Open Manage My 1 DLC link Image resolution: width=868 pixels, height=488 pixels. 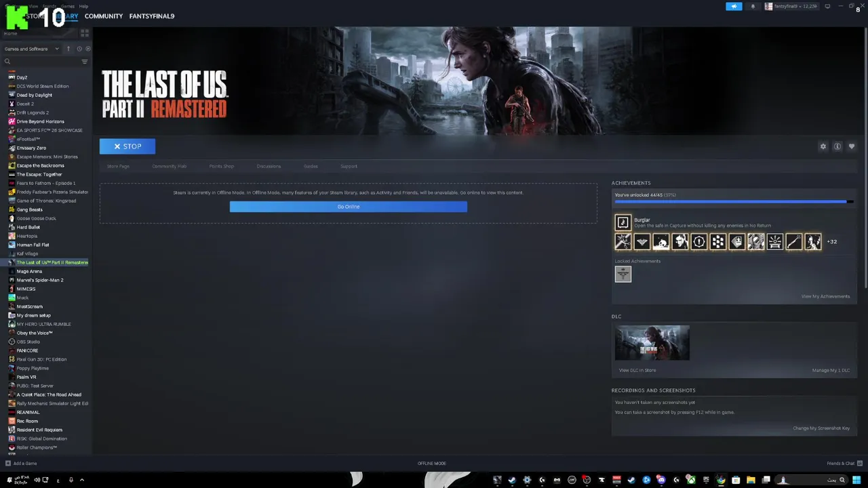(831, 370)
